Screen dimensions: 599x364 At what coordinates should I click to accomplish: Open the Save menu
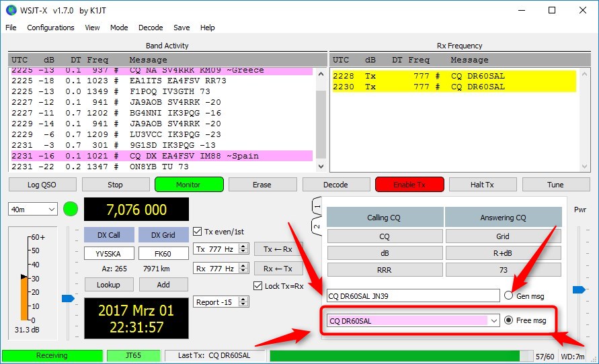coord(182,28)
